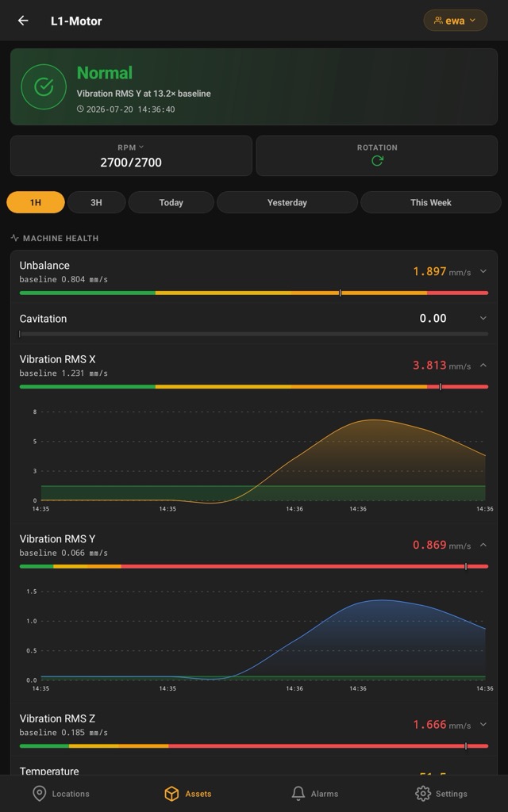Click the 2700/2700 RPM value
This screenshot has width=508, height=812.
pyautogui.click(x=131, y=162)
